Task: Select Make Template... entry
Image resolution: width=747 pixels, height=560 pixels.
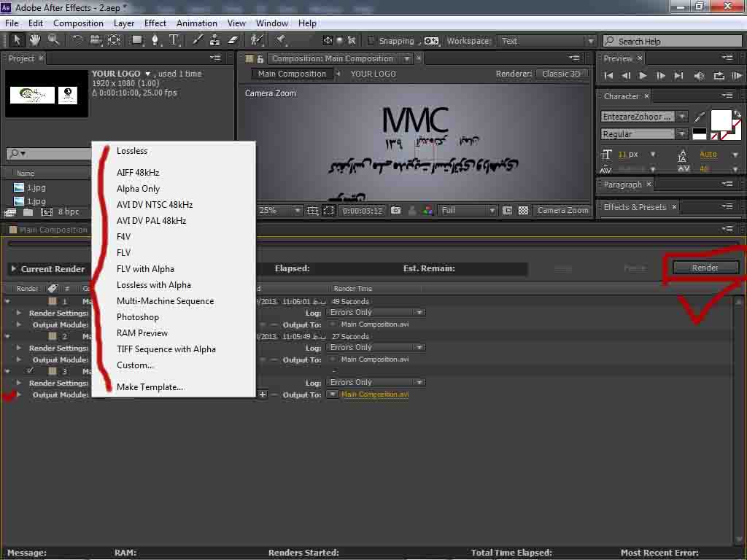Action: point(150,387)
